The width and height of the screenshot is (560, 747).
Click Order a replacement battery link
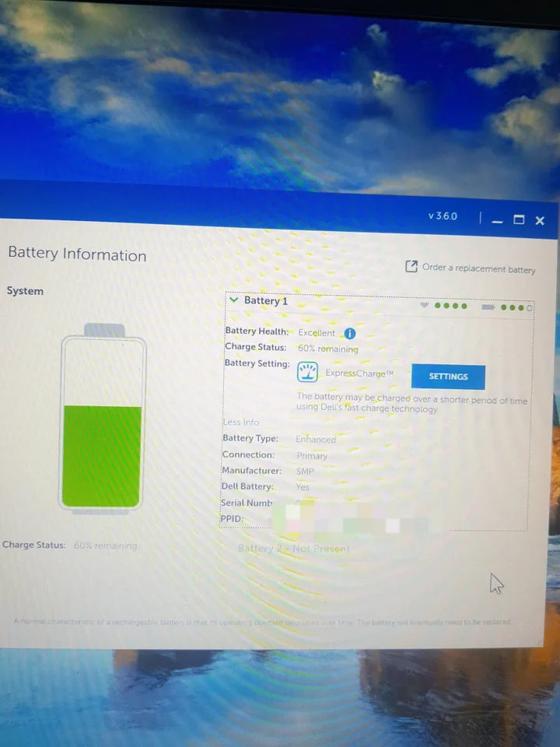point(478,269)
